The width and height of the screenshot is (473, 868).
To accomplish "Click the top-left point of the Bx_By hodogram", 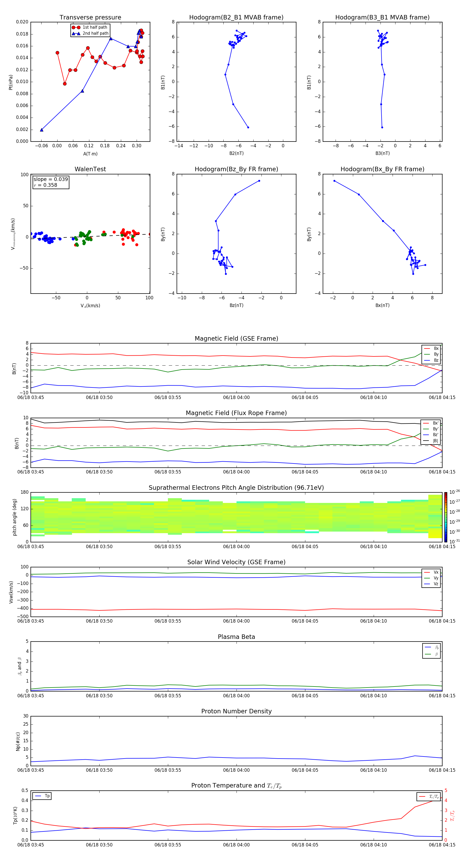I will 334,181.
